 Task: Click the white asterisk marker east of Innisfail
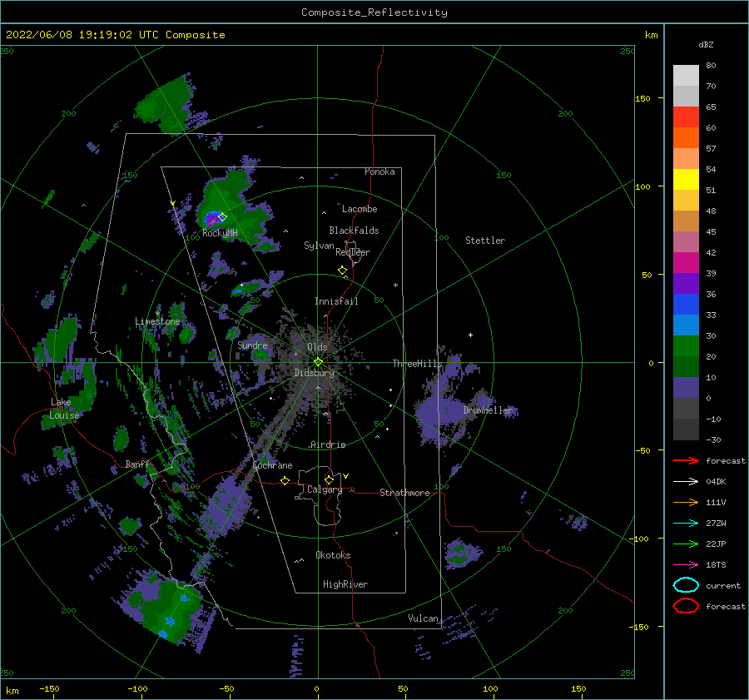(395, 285)
